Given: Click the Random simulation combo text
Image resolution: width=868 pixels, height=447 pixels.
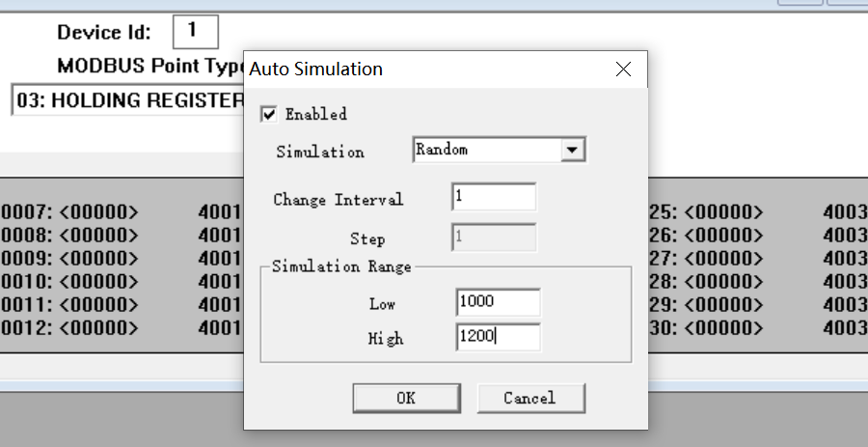Looking at the screenshot, I should click(x=442, y=150).
